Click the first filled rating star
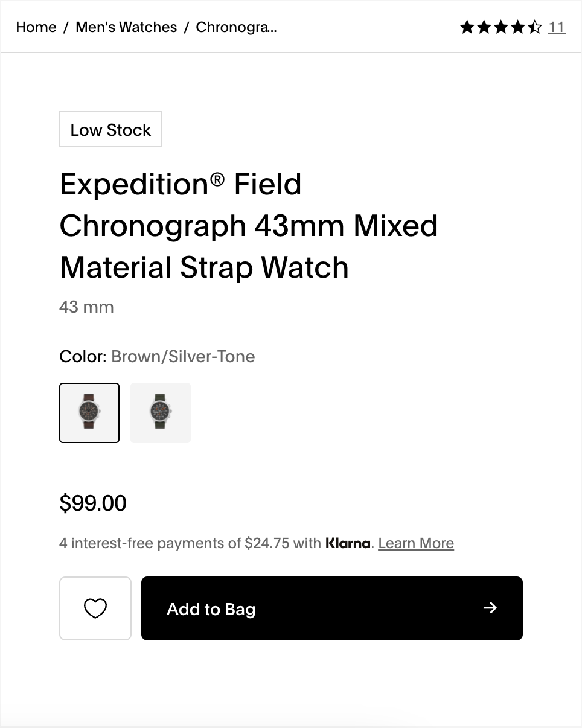The image size is (582, 728). coord(467,27)
